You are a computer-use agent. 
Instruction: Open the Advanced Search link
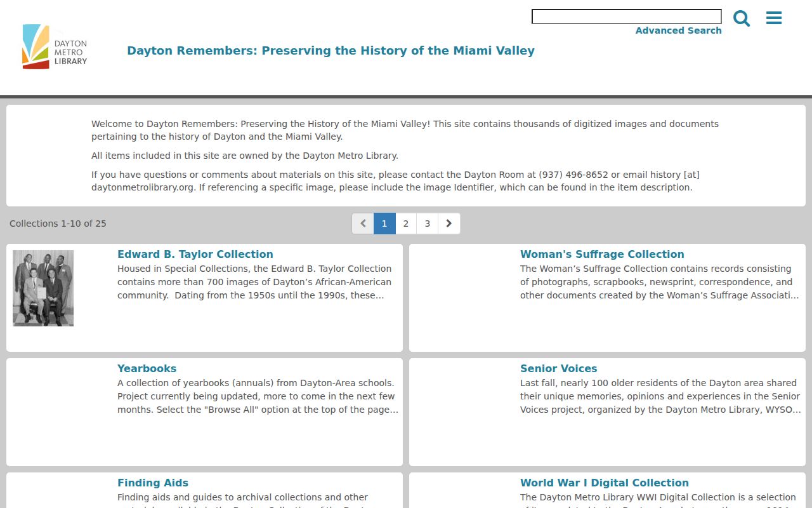(678, 30)
